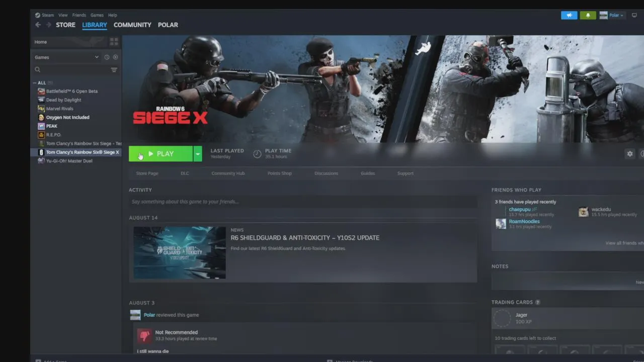Screen dimensions: 644x362
Task: Click the 'Say something about this game' field
Action: coord(303,202)
